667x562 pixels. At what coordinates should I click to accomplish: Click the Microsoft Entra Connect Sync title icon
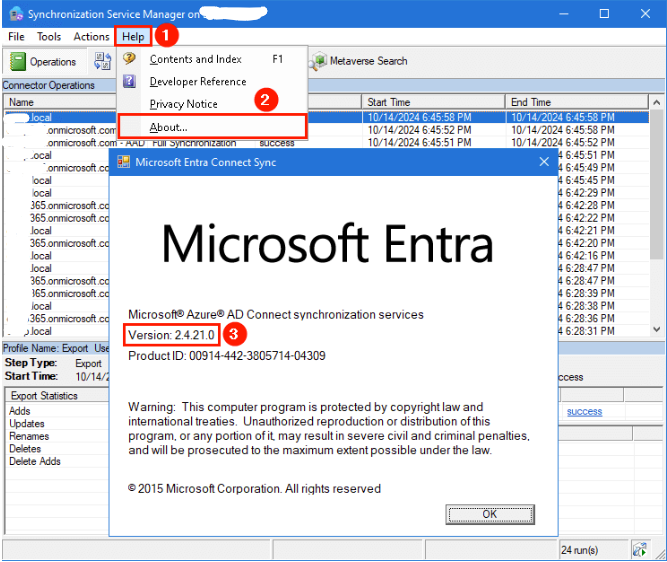(123, 162)
